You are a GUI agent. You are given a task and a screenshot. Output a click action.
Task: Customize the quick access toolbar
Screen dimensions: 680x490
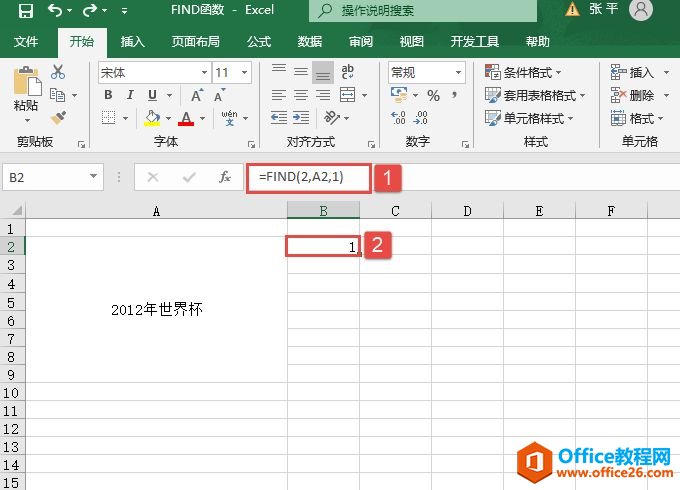(124, 11)
